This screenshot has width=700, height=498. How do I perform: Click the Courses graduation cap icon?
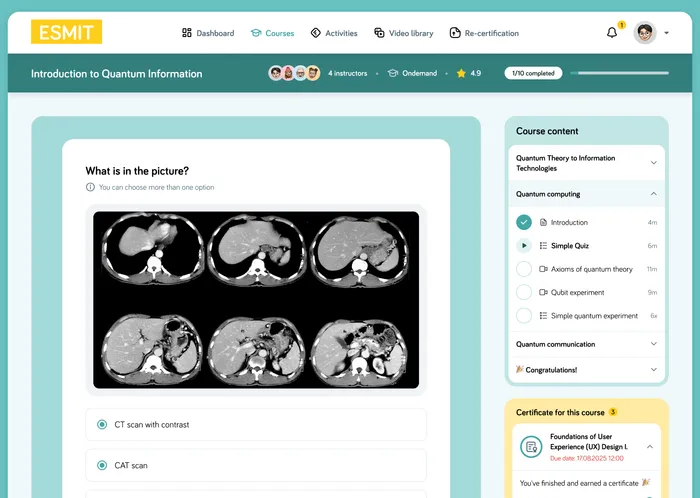(256, 33)
